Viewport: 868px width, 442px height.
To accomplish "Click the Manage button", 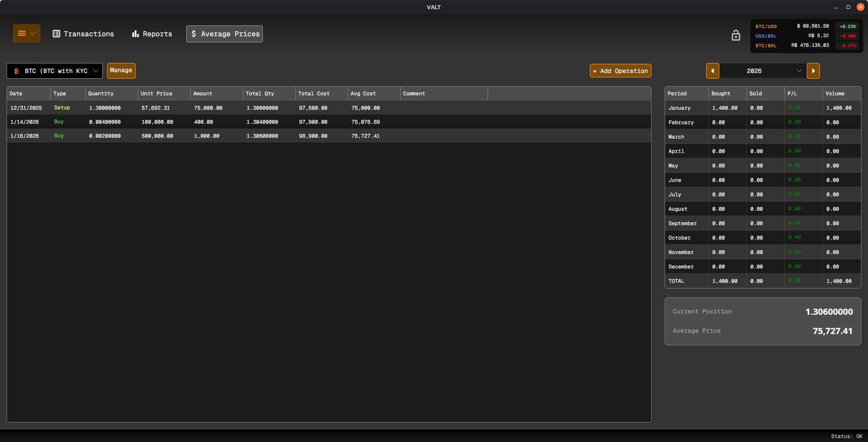I will tap(121, 70).
